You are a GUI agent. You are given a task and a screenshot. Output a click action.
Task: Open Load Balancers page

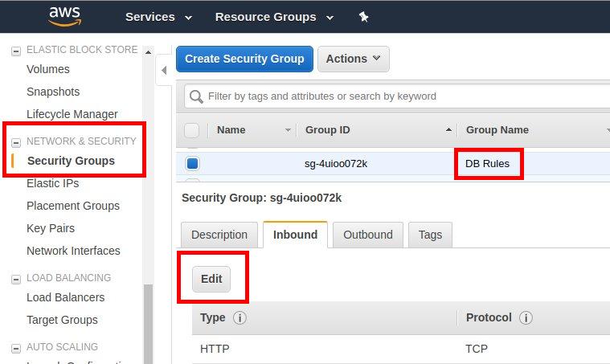pos(66,297)
